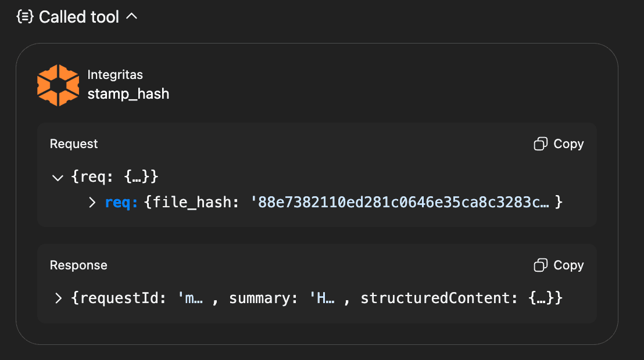The image size is (644, 360).
Task: Click the Request panel header label
Action: point(73,143)
